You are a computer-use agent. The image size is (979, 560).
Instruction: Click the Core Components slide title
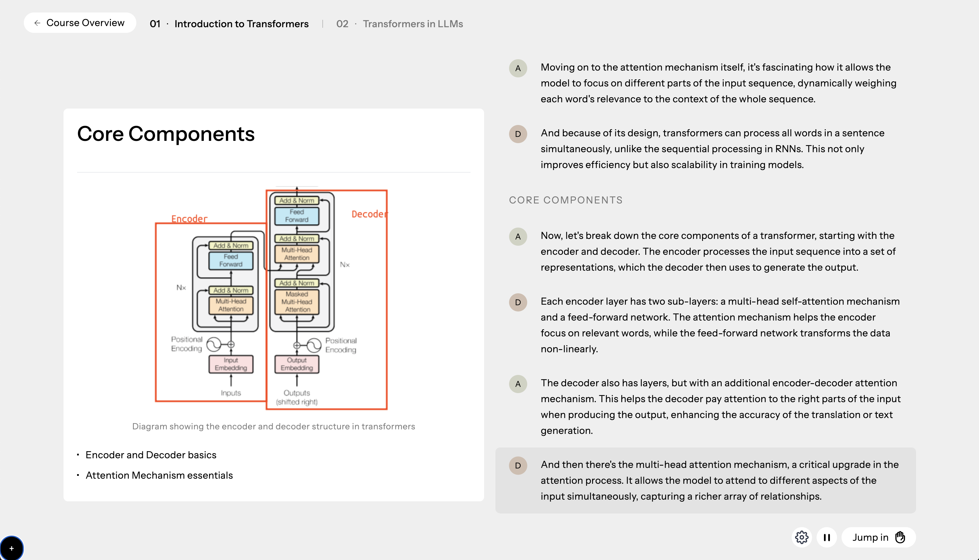coord(166,134)
